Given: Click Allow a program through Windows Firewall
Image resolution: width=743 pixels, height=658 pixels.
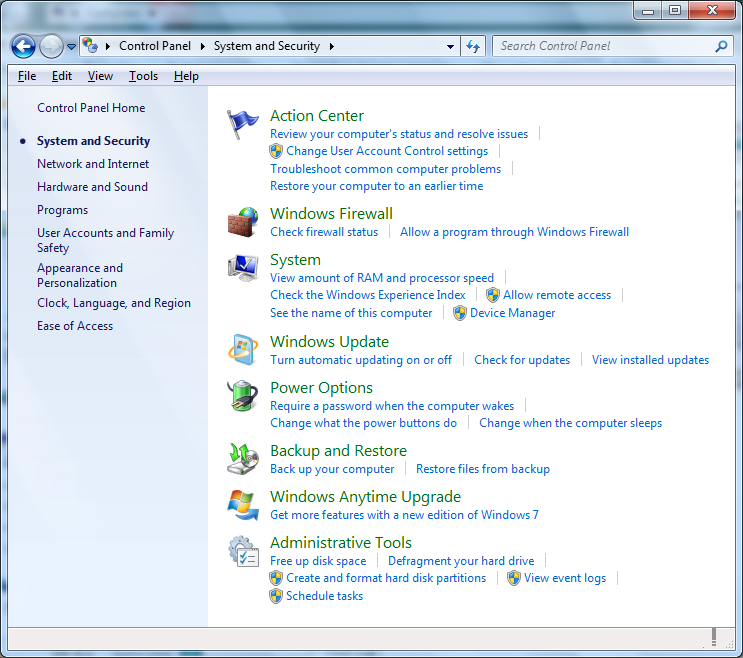Looking at the screenshot, I should (515, 232).
